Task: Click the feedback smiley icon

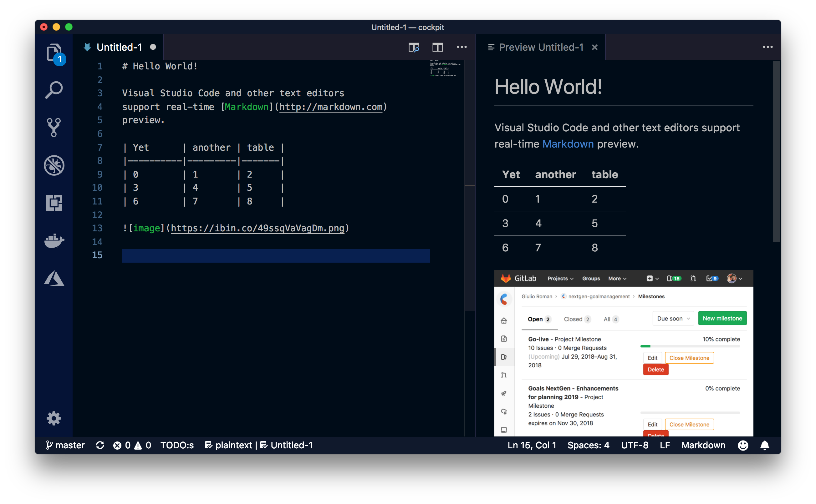Action: point(743,445)
